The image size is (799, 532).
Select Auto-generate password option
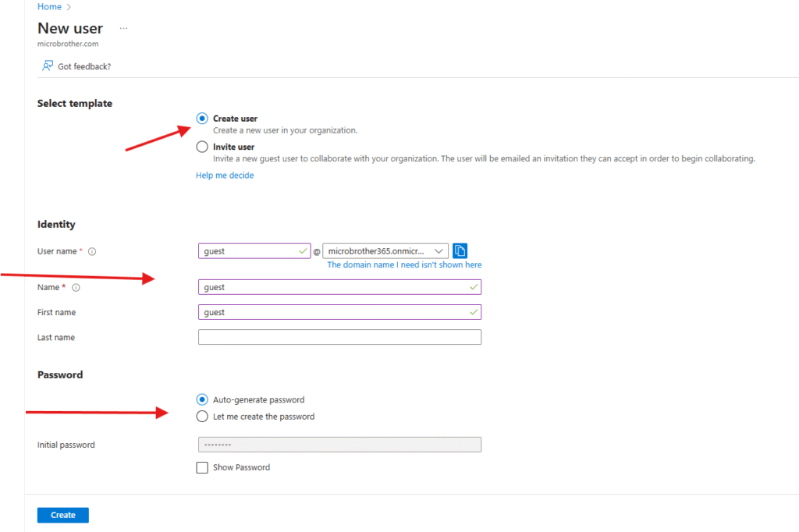click(202, 399)
